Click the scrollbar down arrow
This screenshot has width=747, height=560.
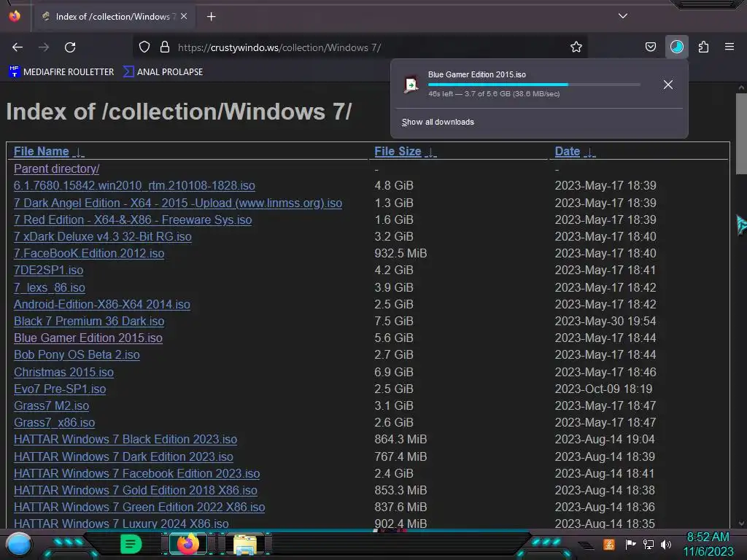tap(741, 524)
